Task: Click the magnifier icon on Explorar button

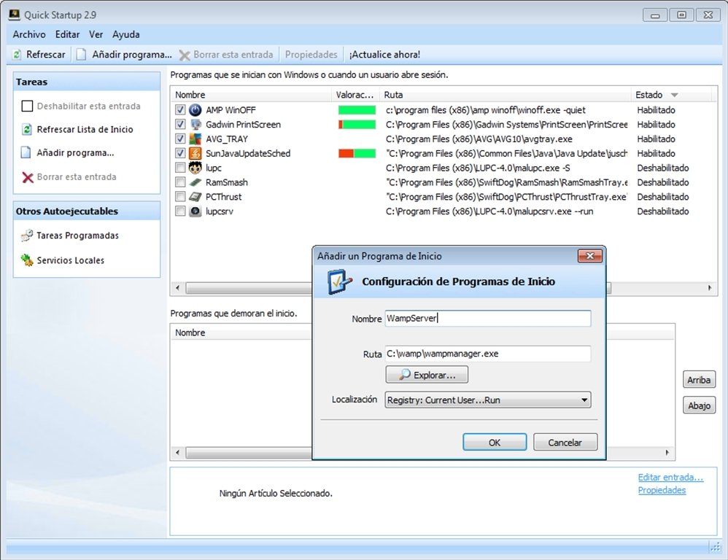Action: coord(405,374)
